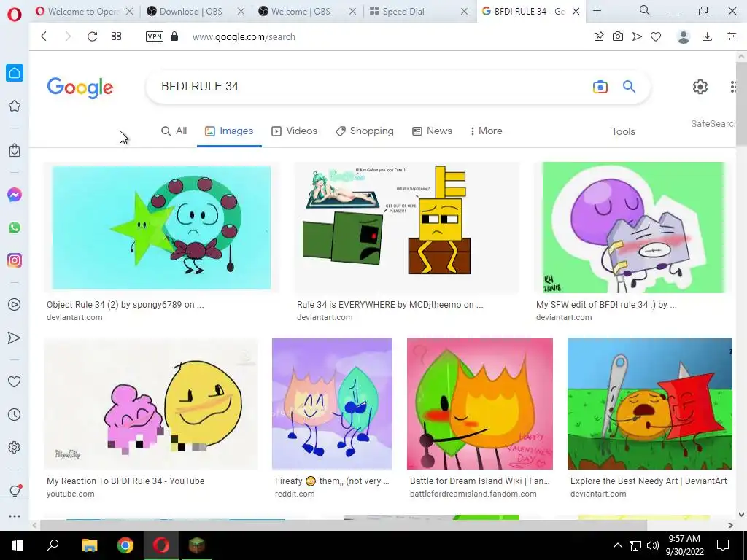
Task: Show hidden system tray icons chevron
Action: tap(617, 545)
